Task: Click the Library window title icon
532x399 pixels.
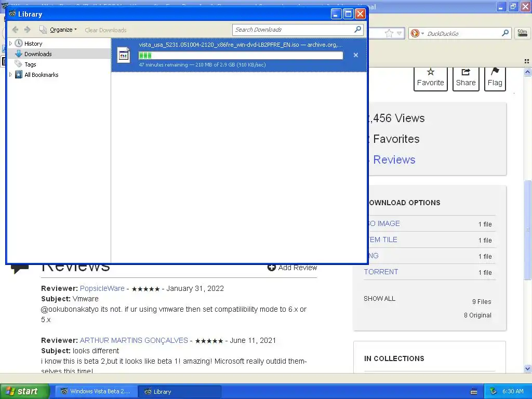Action: (x=12, y=14)
